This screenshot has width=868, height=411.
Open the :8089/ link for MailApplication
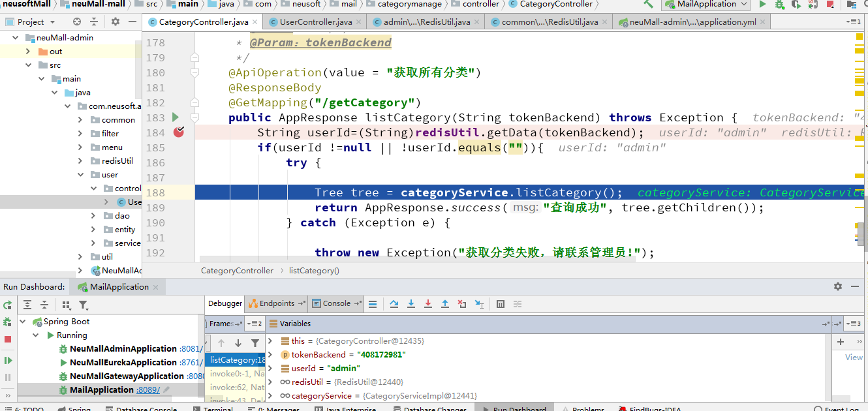pyautogui.click(x=148, y=389)
